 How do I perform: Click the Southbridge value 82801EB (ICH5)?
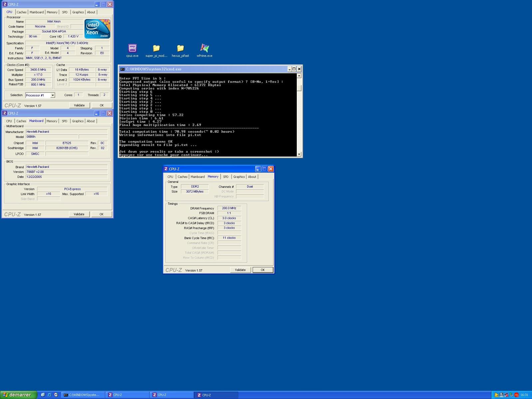tap(67, 148)
